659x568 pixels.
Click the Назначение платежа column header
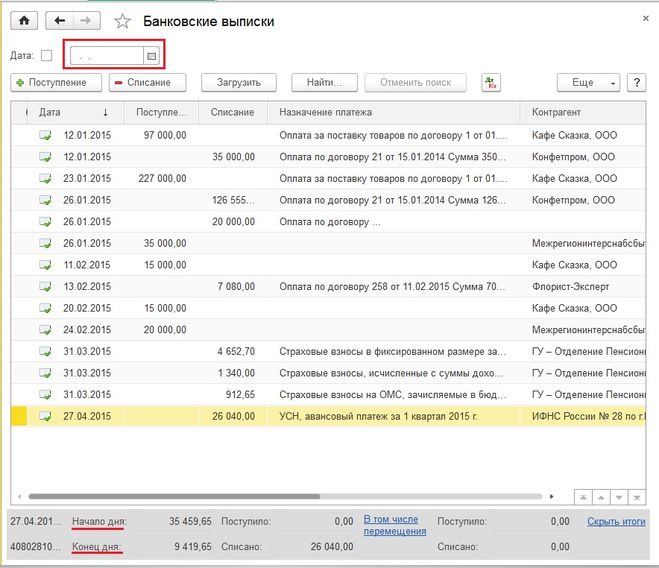coord(325,112)
